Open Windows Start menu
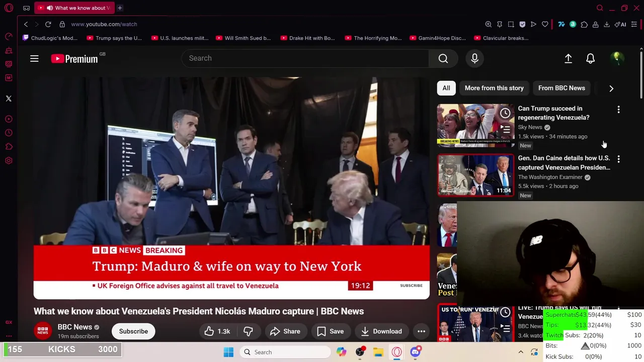This screenshot has width=644, height=362. [228, 352]
